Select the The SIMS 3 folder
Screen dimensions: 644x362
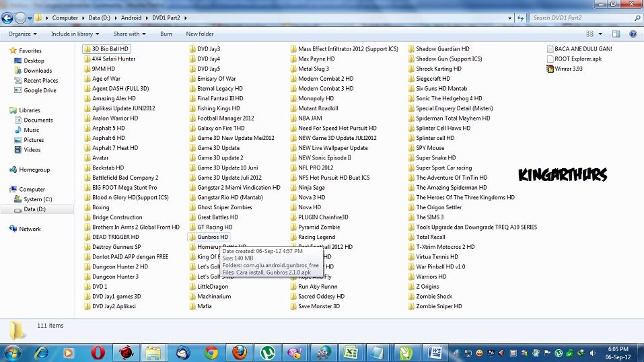[425, 217]
